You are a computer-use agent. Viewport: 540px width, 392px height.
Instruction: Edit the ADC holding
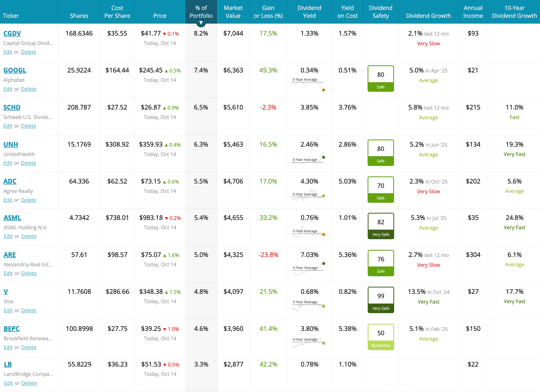pyautogui.click(x=8, y=200)
